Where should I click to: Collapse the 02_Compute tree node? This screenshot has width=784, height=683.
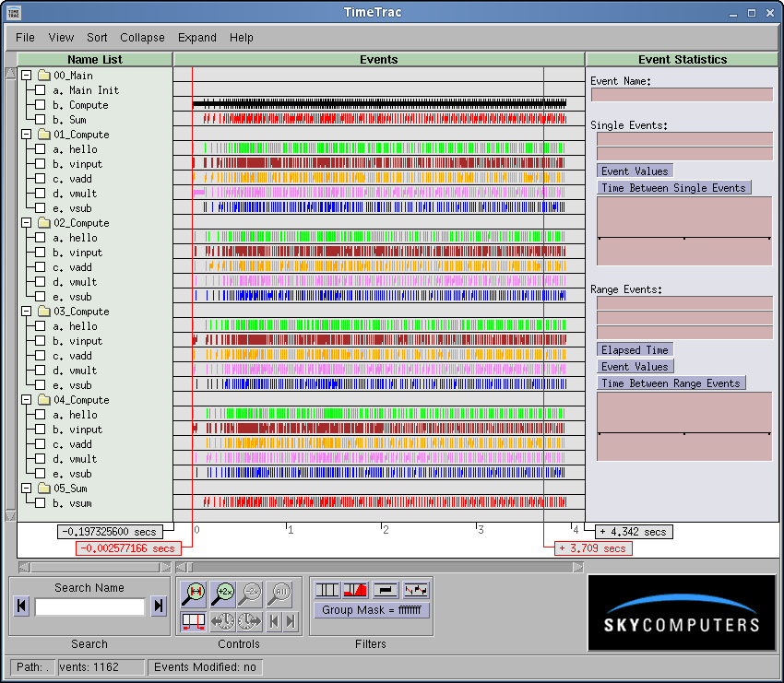click(x=27, y=223)
